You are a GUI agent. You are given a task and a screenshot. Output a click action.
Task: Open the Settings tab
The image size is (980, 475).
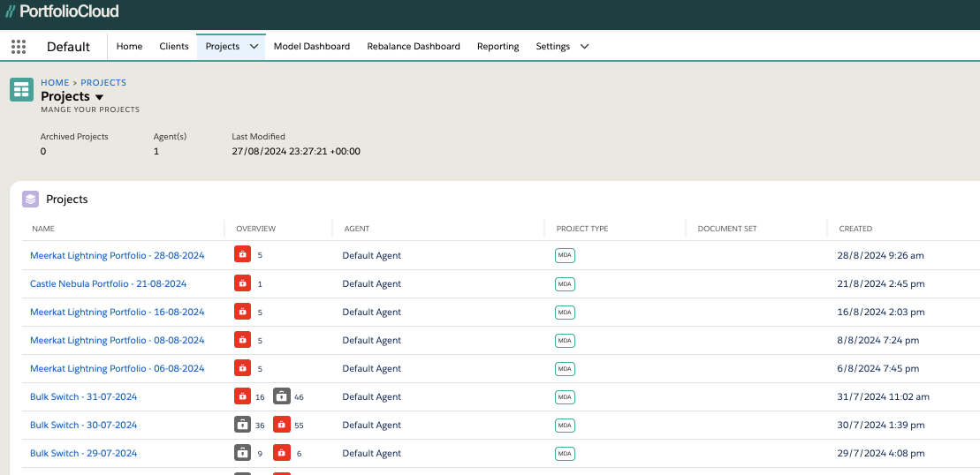pos(553,46)
